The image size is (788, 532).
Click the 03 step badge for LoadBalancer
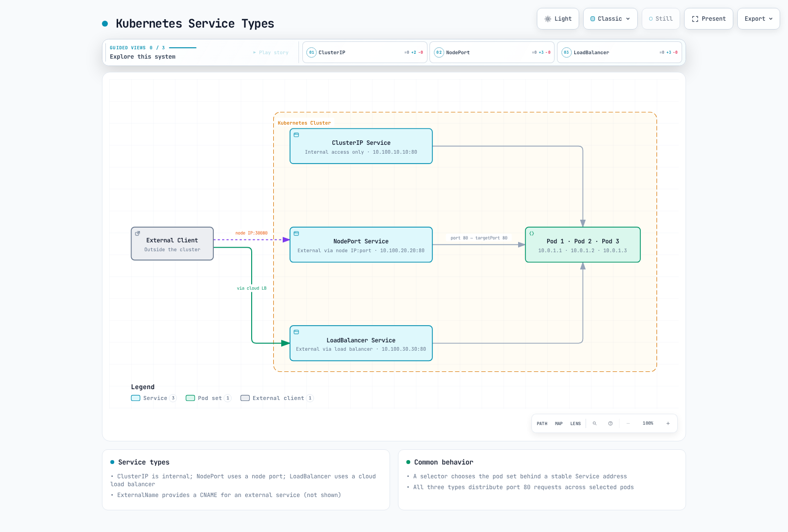click(x=566, y=52)
